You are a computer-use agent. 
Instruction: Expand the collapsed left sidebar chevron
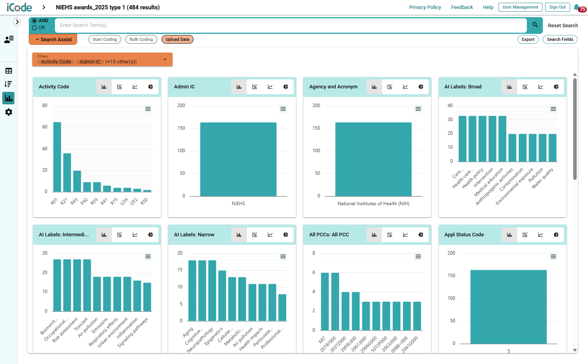pos(17,22)
